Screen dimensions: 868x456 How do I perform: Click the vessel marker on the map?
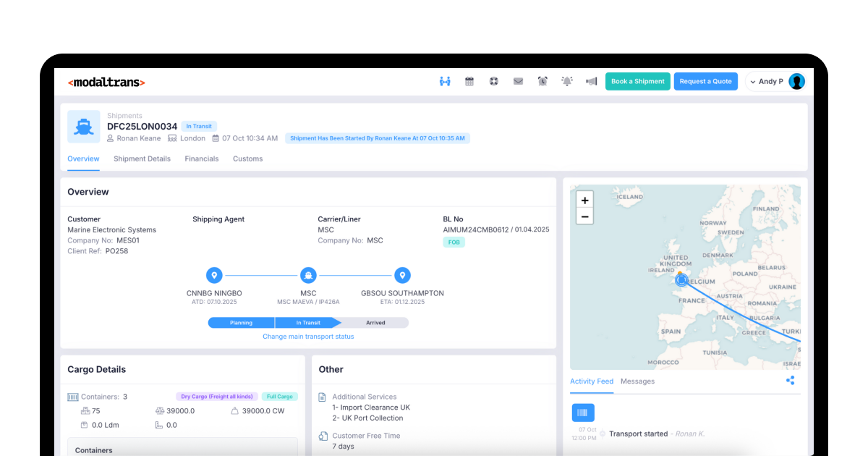pyautogui.click(x=681, y=280)
